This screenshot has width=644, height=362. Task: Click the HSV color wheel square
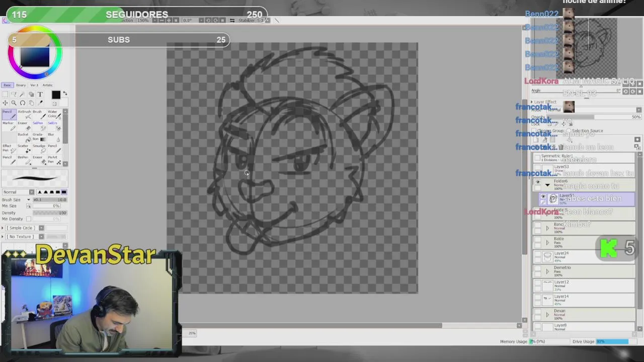(x=35, y=56)
